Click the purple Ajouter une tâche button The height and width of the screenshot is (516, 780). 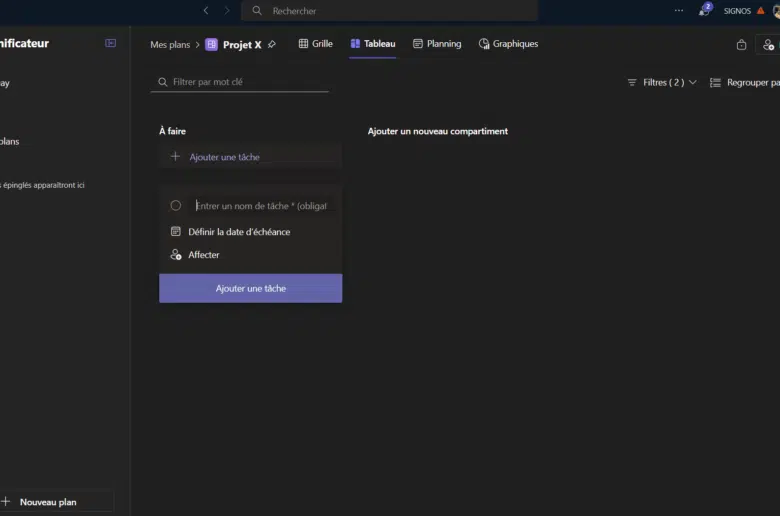click(250, 289)
